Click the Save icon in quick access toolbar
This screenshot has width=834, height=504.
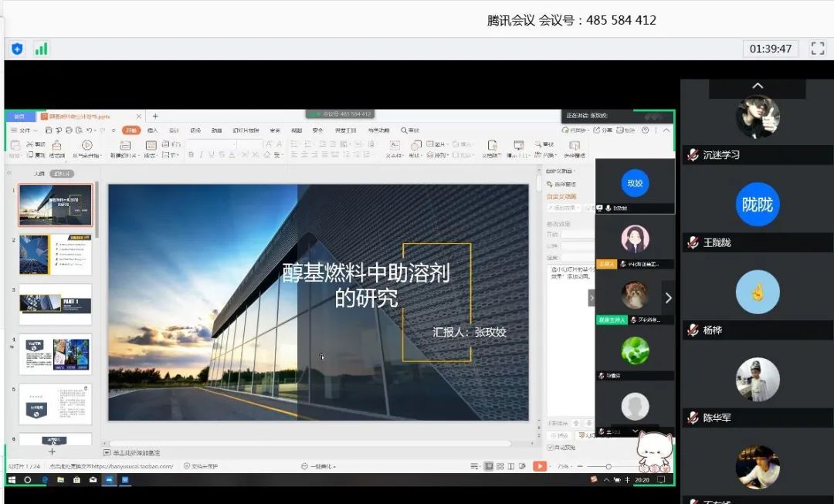pyautogui.click(x=49, y=130)
